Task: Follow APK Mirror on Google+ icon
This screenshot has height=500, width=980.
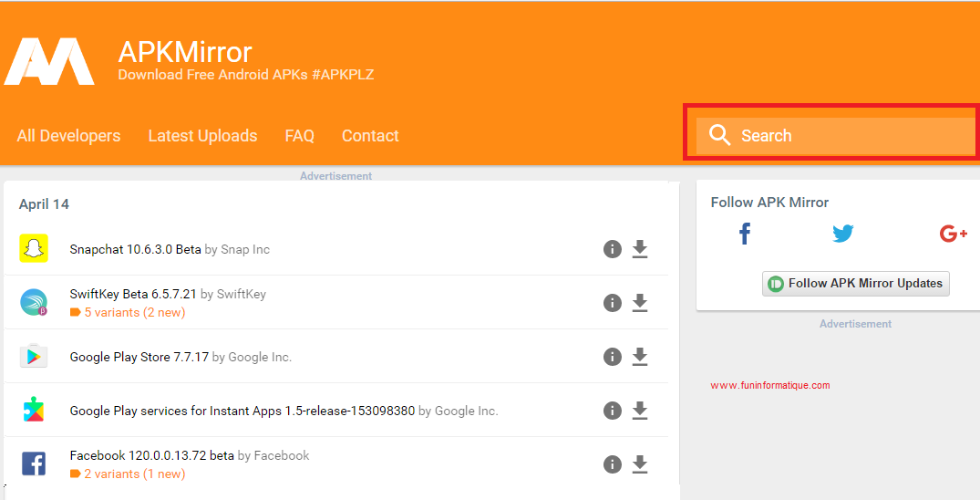Action: [x=954, y=234]
